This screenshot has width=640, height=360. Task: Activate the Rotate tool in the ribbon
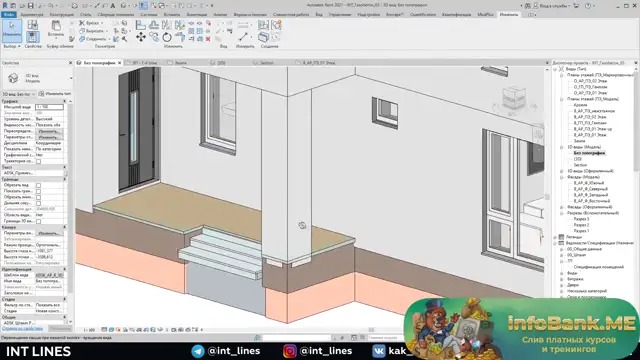click(167, 37)
